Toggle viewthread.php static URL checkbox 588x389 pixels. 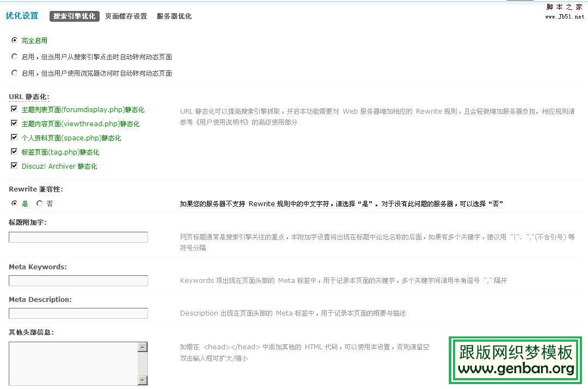14,124
